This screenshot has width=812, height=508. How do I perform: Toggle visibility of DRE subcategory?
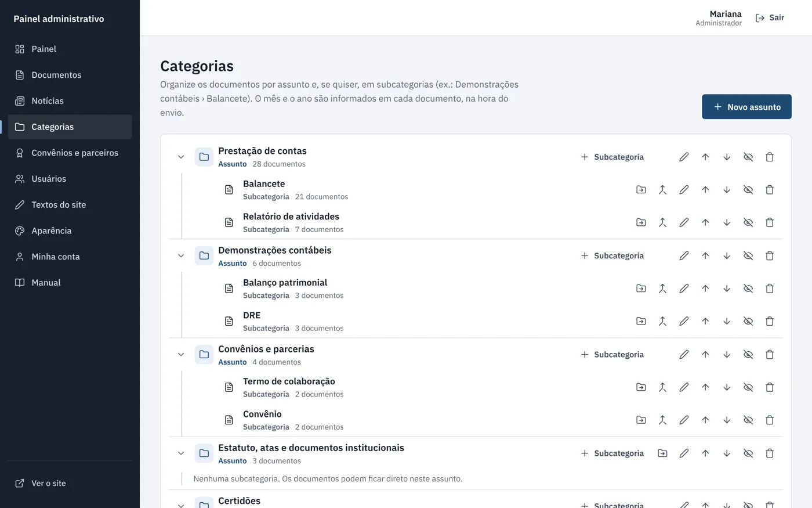pyautogui.click(x=748, y=321)
